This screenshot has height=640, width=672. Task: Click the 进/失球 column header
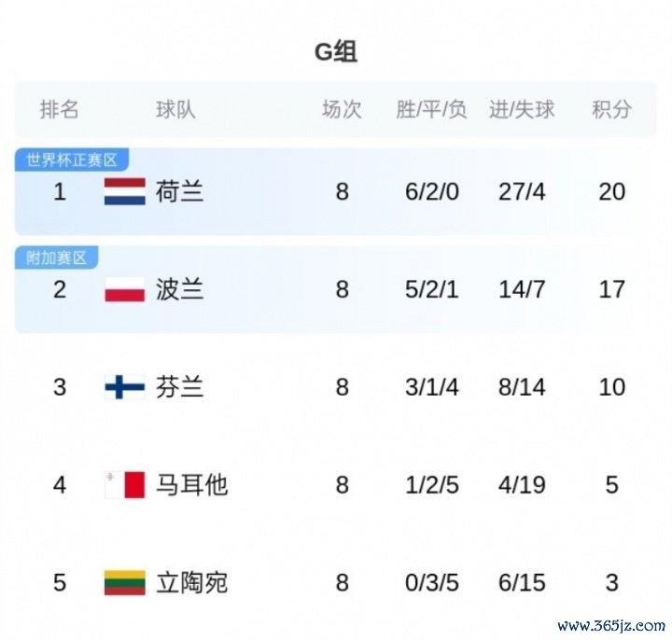click(522, 109)
